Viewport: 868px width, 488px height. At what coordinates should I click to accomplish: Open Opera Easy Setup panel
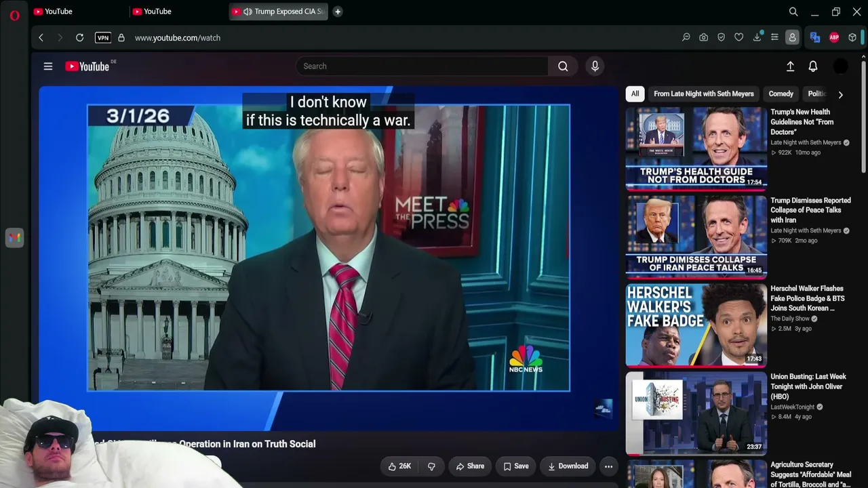[x=774, y=38]
